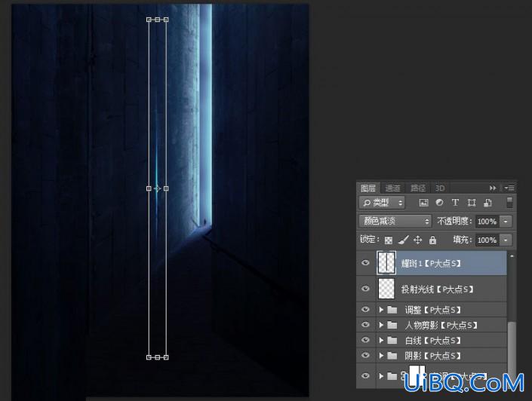This screenshot has height=401, width=532.
Task: Click scroll-up arrow of layers list
Action: 512,256
